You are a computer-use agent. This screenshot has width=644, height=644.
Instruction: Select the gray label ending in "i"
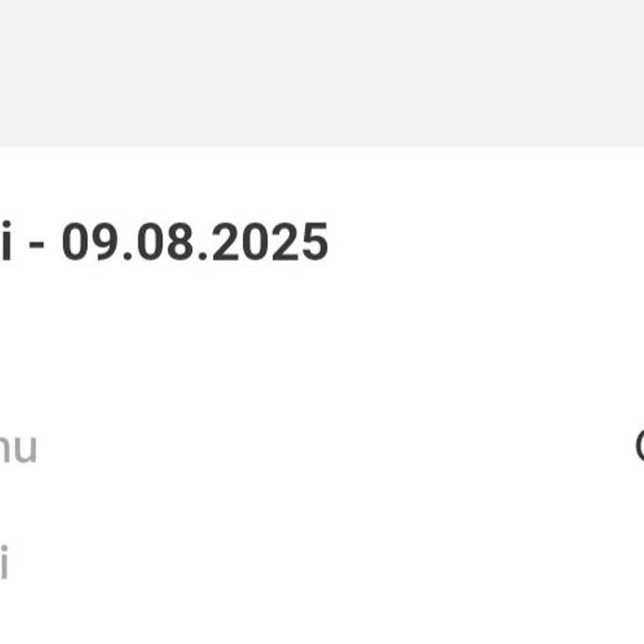tap(4, 563)
